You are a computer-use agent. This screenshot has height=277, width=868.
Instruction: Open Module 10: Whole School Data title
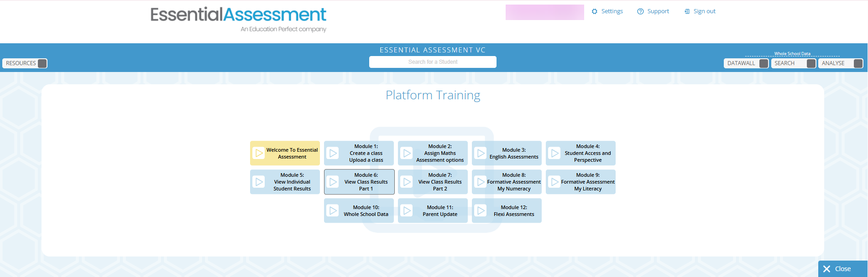(366, 210)
